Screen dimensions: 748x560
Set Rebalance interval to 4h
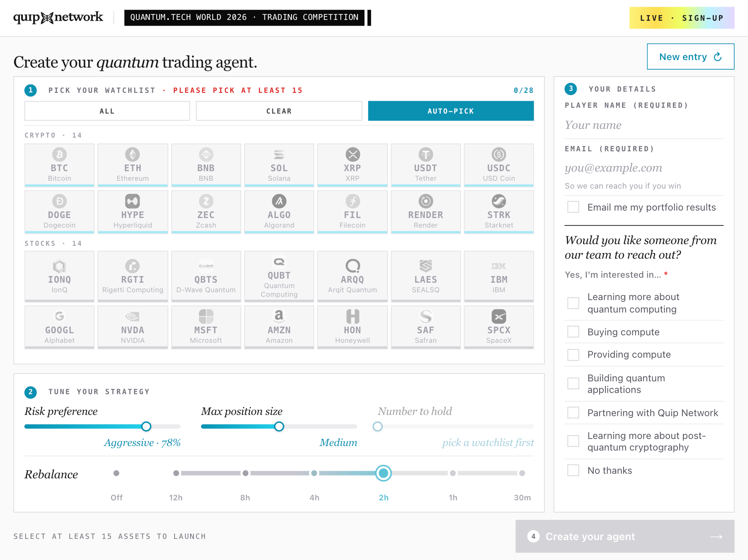(314, 473)
